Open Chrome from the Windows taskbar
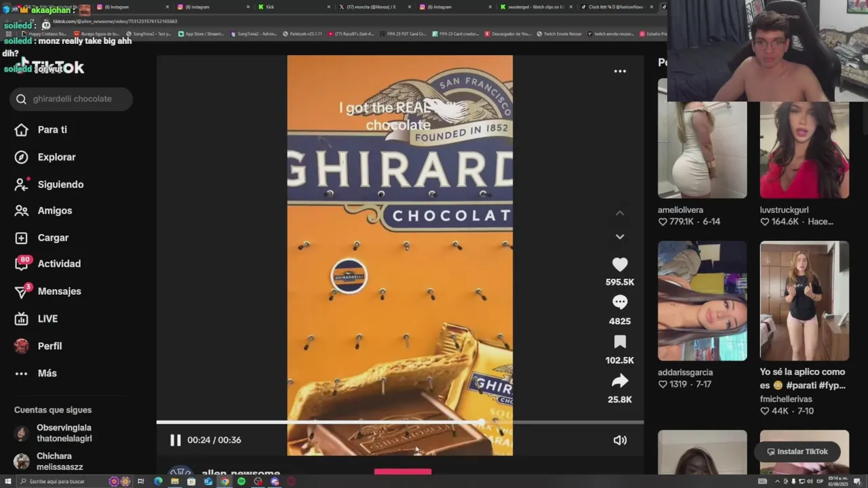Screen dimensions: 868x488 coord(224,481)
